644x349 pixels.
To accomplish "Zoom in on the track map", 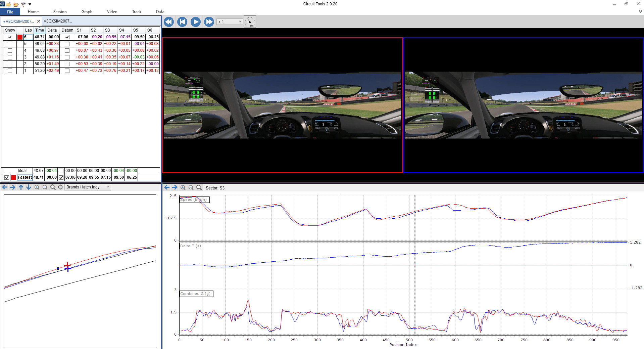I will point(37,187).
